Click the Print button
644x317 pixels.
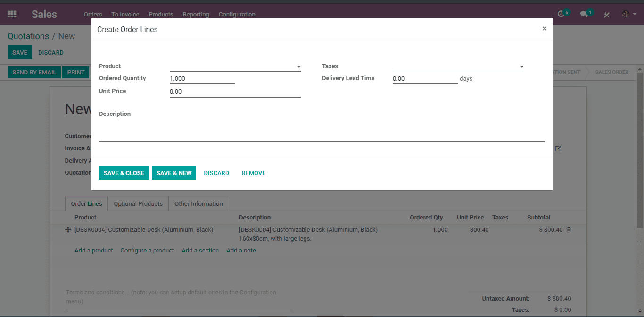click(x=75, y=72)
